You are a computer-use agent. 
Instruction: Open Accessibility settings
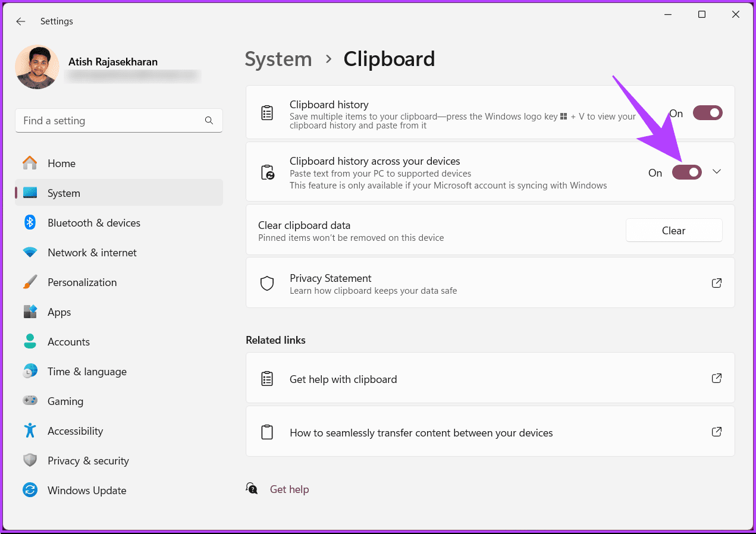tap(75, 431)
